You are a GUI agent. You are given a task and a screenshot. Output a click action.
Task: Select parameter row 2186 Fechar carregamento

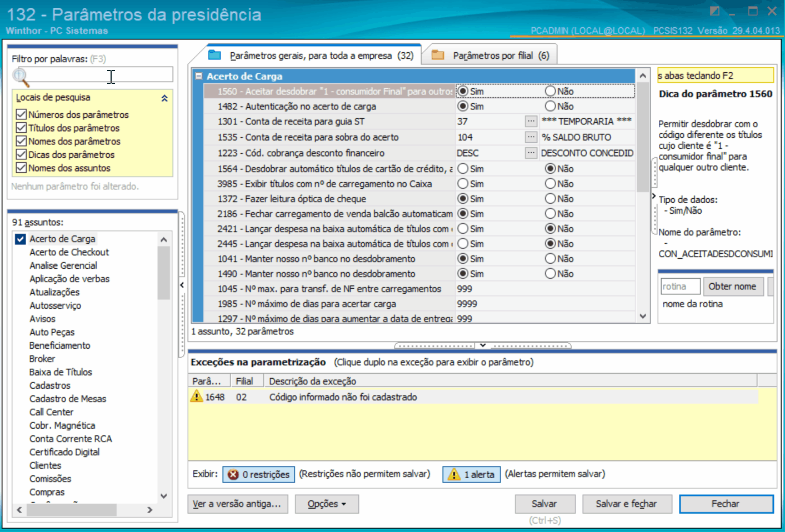pyautogui.click(x=329, y=213)
